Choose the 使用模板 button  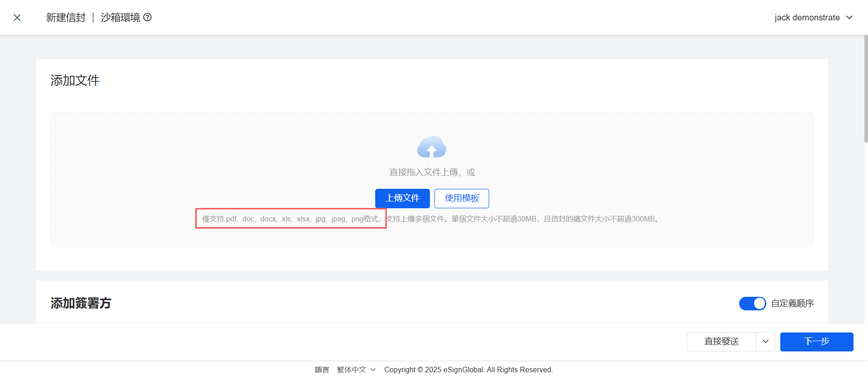tap(461, 198)
